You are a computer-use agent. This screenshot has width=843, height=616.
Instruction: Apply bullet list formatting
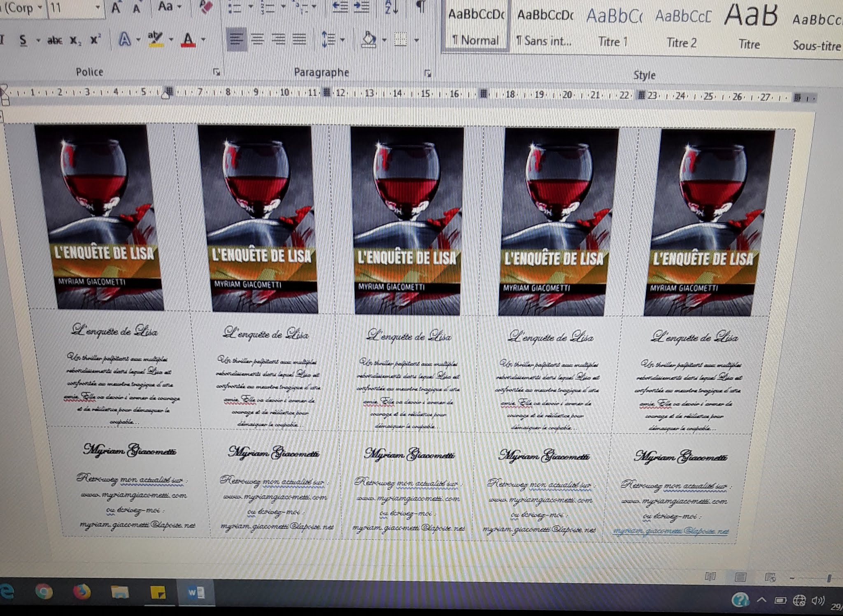(235, 7)
